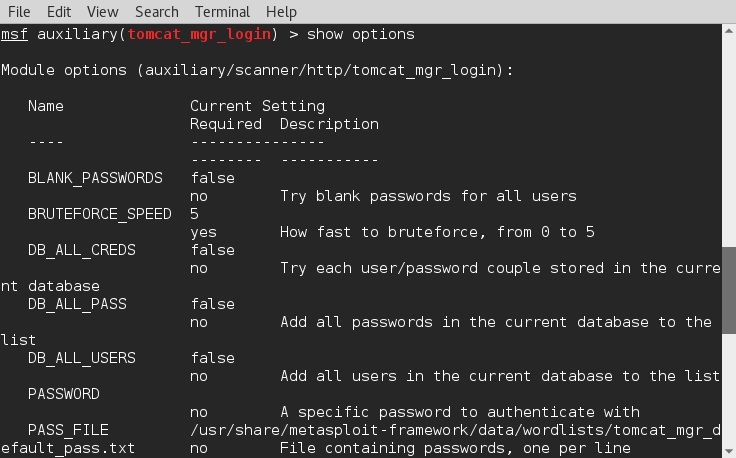
Task: Click the DB_ALL_USERS option name
Action: [82, 358]
